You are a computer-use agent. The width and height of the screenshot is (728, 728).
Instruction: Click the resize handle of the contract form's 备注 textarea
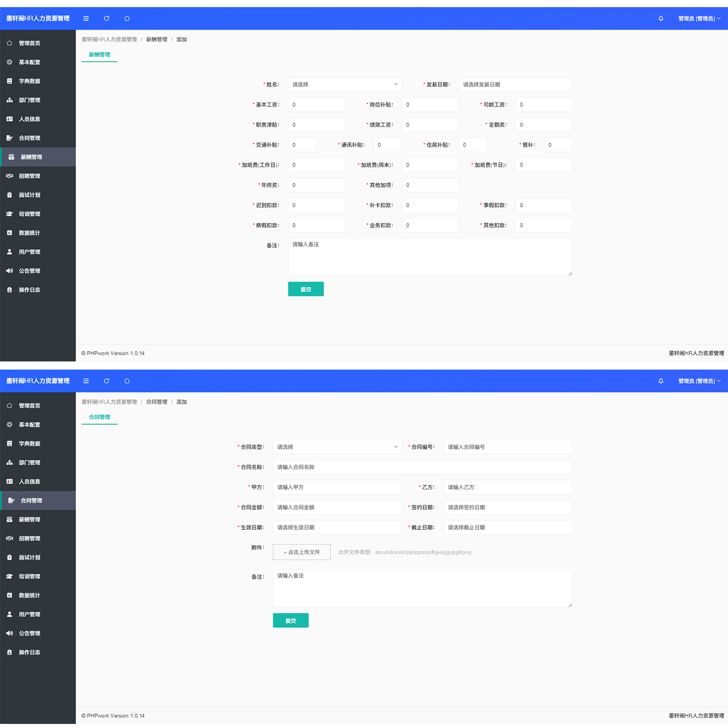click(x=570, y=605)
